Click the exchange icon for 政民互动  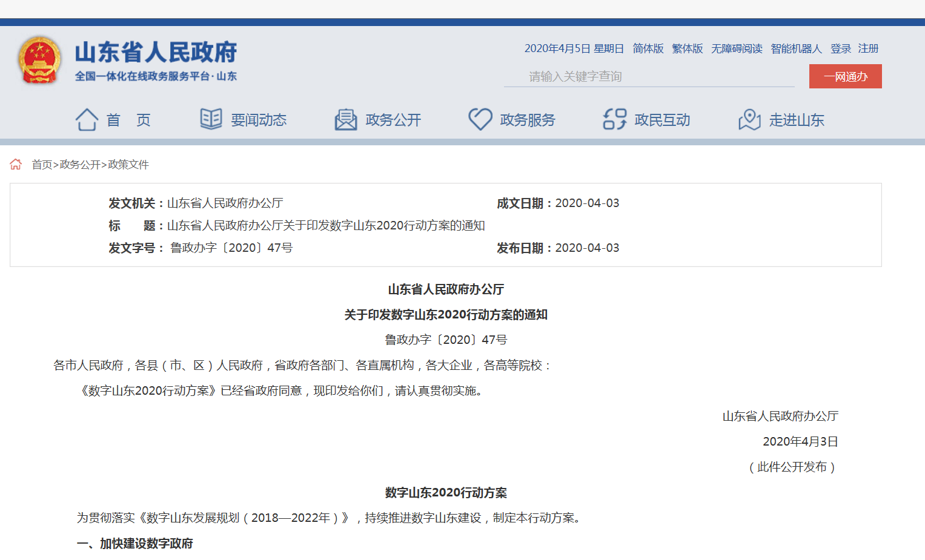[615, 119]
